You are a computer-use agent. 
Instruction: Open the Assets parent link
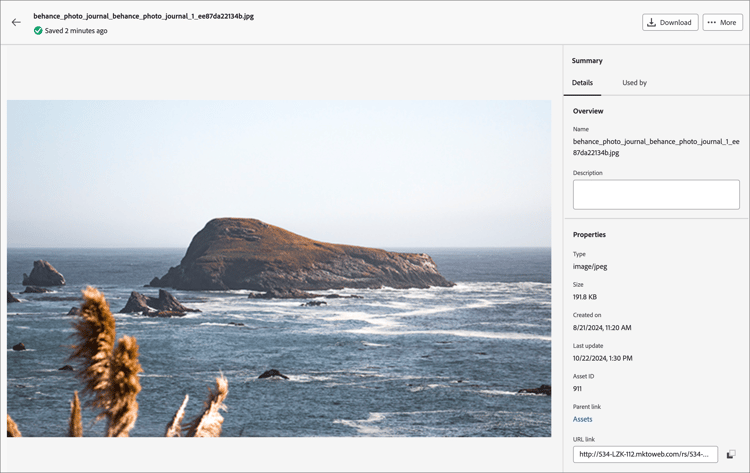click(582, 419)
